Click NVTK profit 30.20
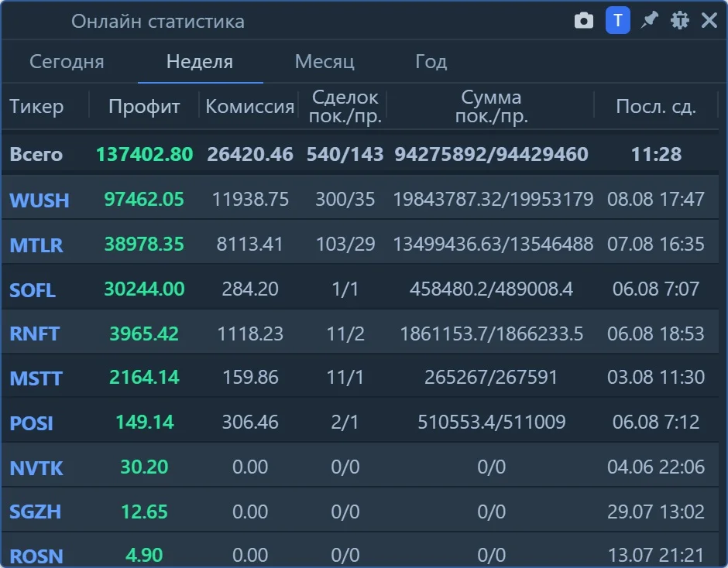Image resolution: width=728 pixels, height=568 pixels. [144, 467]
